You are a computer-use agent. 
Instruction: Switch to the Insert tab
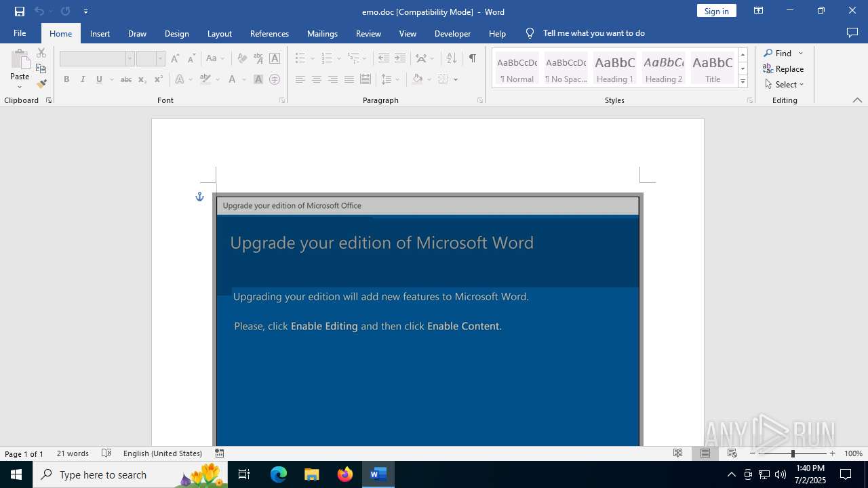tap(100, 33)
